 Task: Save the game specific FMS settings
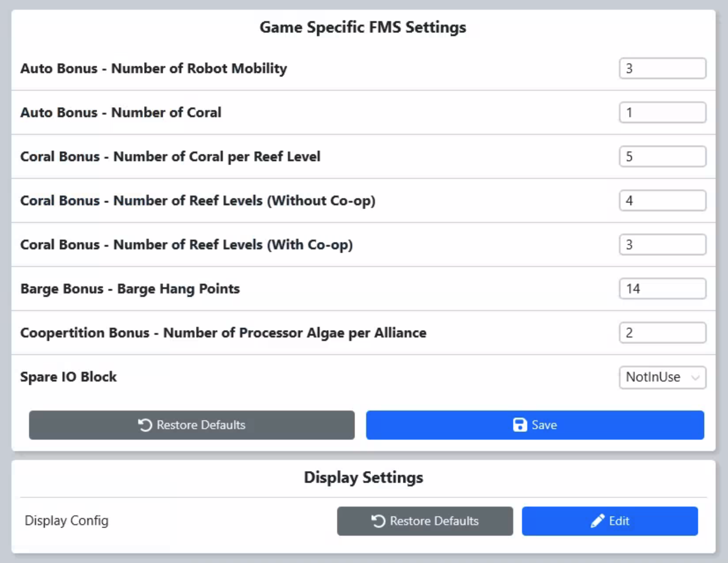point(535,425)
